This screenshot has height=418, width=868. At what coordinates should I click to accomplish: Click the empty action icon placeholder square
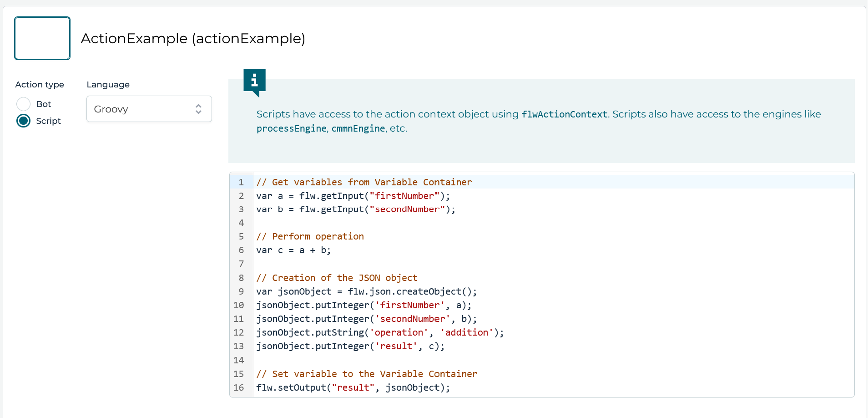tap(42, 38)
